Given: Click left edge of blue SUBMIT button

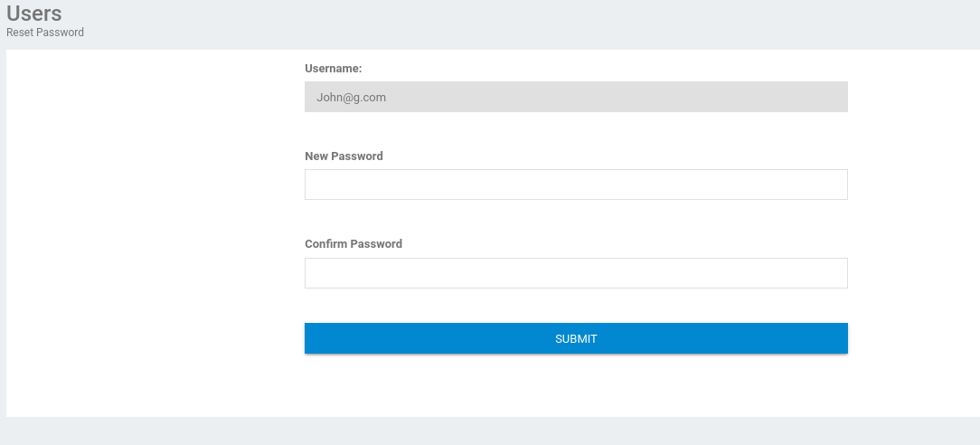Looking at the screenshot, I should coord(311,338).
